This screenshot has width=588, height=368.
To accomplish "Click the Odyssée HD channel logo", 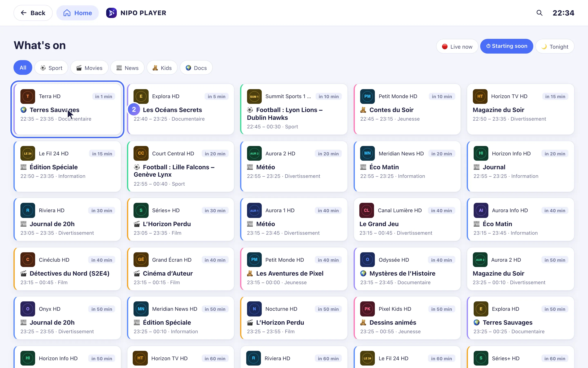I will click(x=367, y=260).
